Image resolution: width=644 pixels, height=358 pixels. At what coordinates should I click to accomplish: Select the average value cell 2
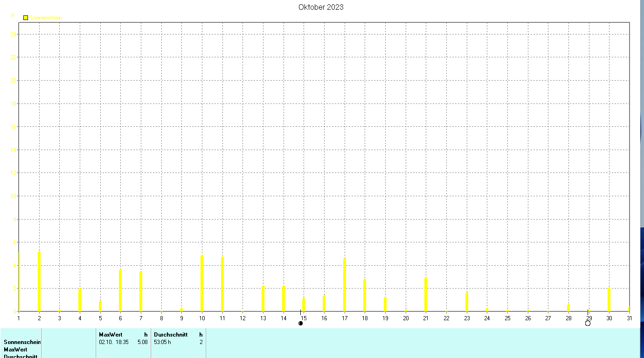(201, 342)
